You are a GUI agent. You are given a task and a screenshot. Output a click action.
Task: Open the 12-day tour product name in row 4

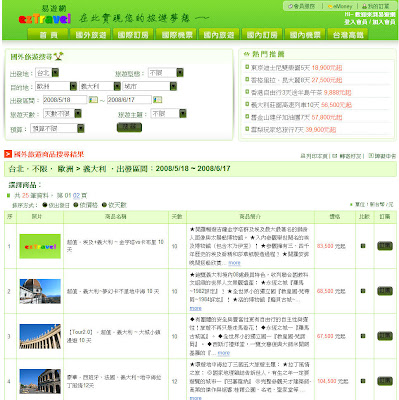pyautogui.click(x=114, y=381)
